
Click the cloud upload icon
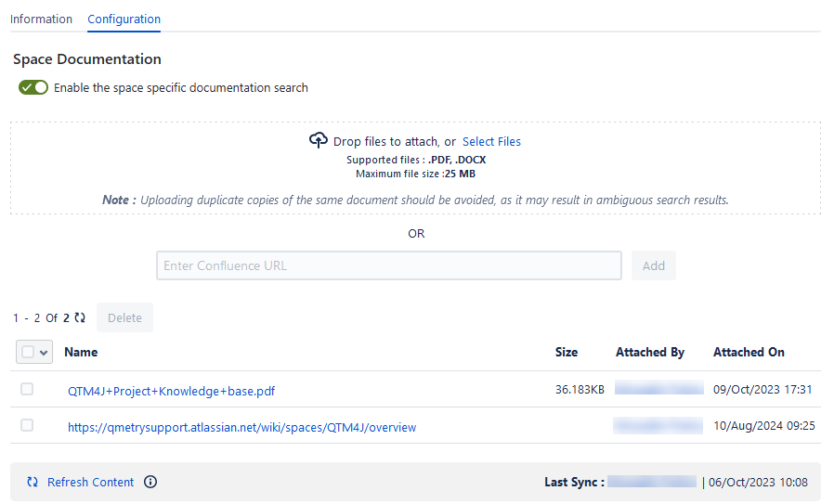point(319,141)
